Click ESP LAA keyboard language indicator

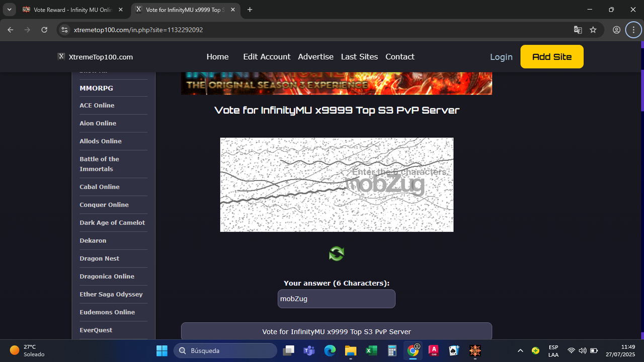click(553, 350)
